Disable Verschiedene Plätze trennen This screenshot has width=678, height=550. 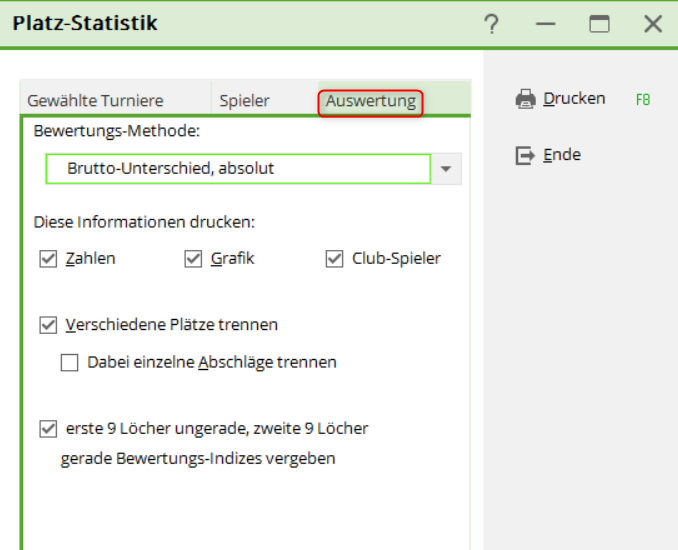pos(48,325)
